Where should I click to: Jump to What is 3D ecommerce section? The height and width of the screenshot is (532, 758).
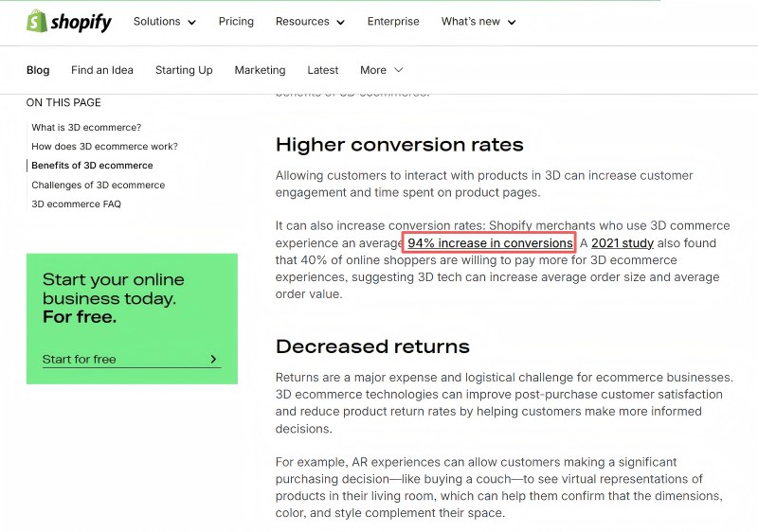(86, 128)
